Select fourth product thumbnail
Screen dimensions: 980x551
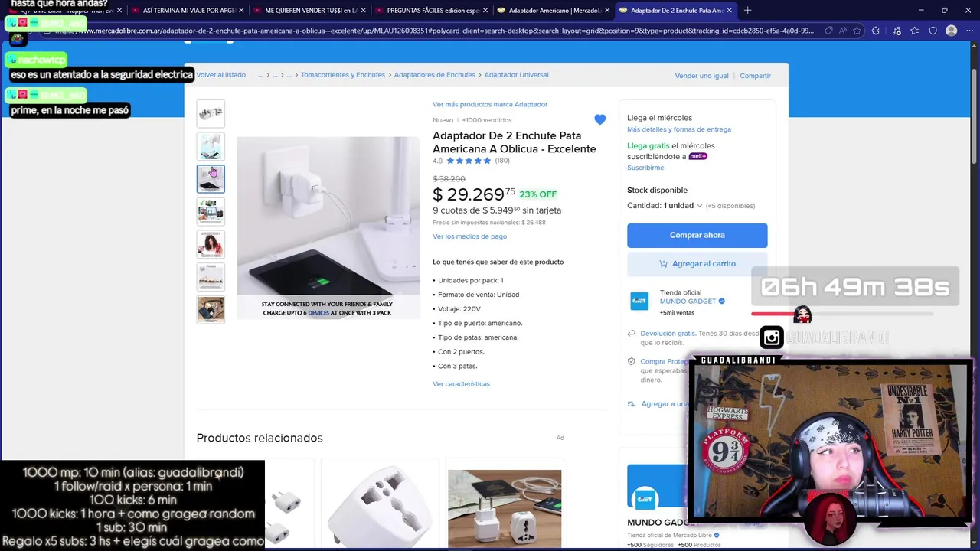click(211, 212)
